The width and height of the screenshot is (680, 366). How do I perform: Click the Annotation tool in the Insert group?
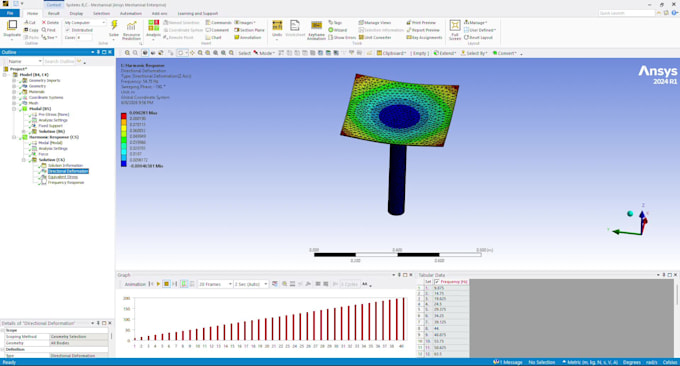click(x=248, y=37)
